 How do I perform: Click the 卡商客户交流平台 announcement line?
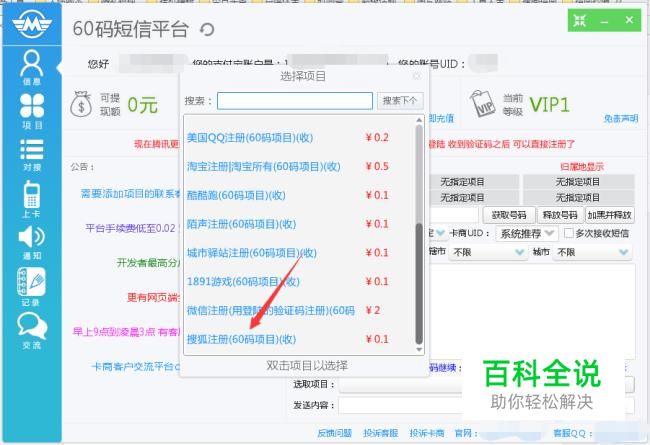point(136,367)
